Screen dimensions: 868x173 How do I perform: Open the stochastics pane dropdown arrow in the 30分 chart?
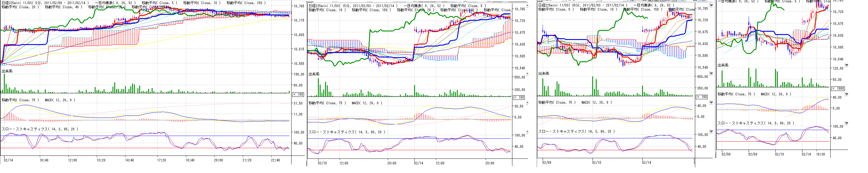(711, 132)
